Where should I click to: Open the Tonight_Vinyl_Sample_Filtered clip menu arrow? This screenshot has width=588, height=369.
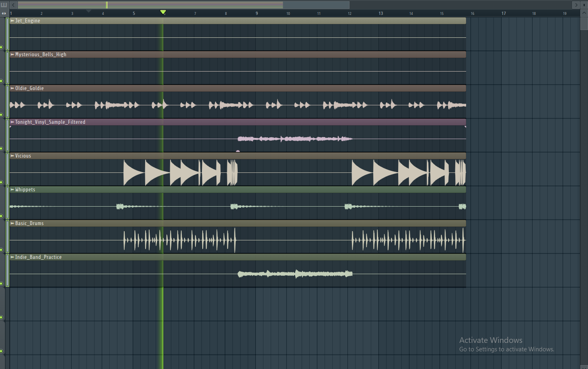(12, 122)
